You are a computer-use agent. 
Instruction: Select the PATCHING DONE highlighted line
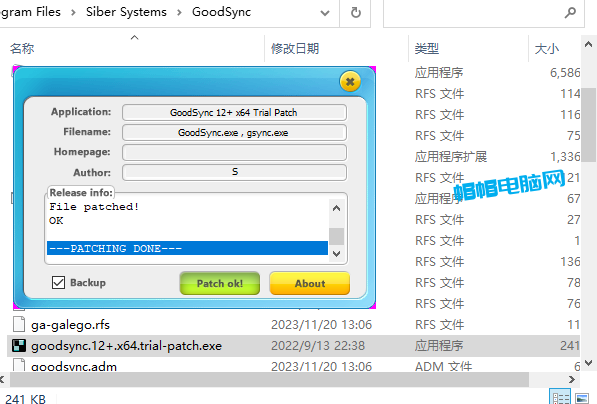(x=187, y=248)
